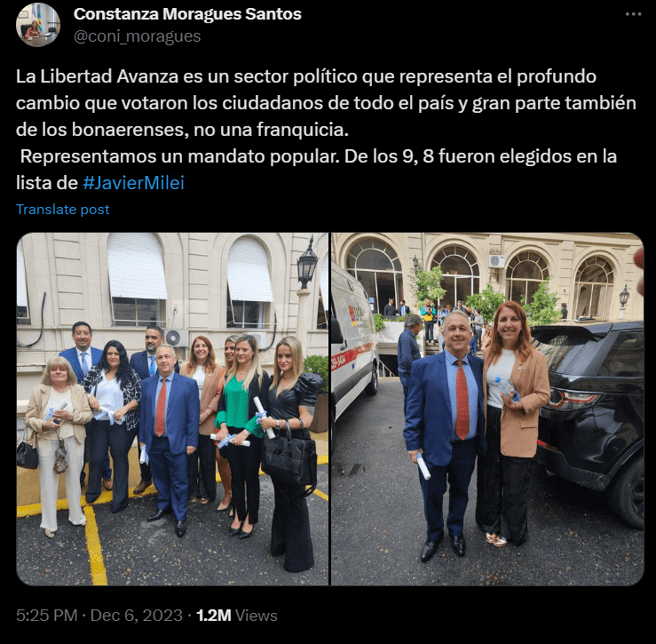
Task: Click the word franquicia in the post
Action: 303,130
